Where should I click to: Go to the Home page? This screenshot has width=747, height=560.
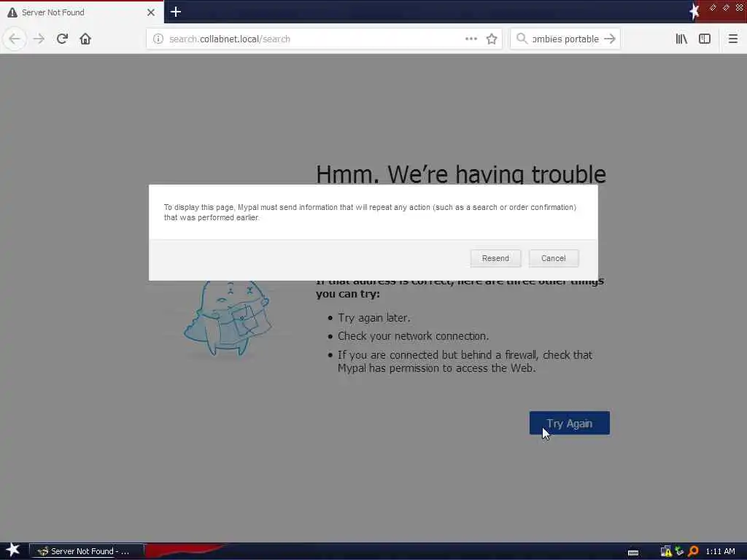pyautogui.click(x=85, y=39)
